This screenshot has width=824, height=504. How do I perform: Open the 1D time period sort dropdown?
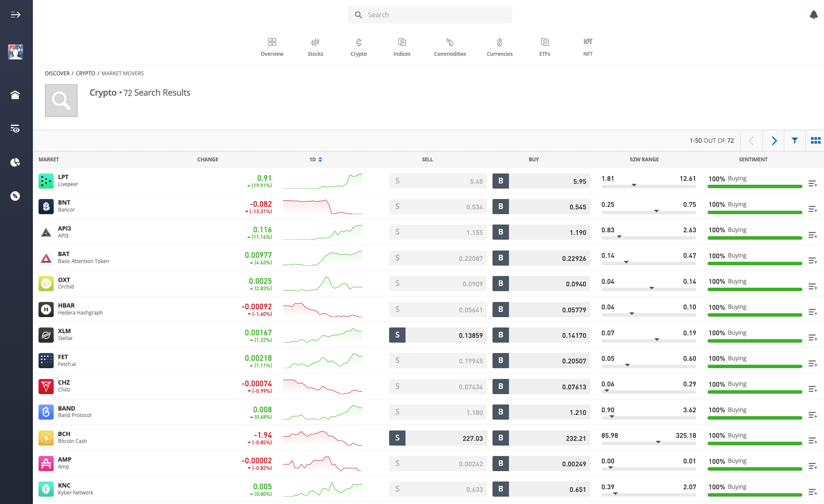click(316, 160)
